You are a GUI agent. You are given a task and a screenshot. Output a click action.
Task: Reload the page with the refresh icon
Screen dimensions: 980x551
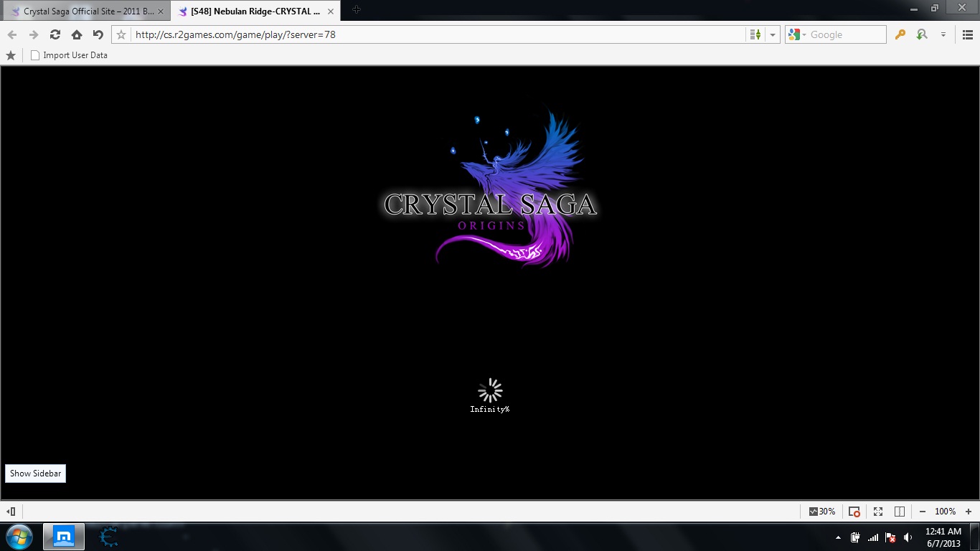coord(55,34)
